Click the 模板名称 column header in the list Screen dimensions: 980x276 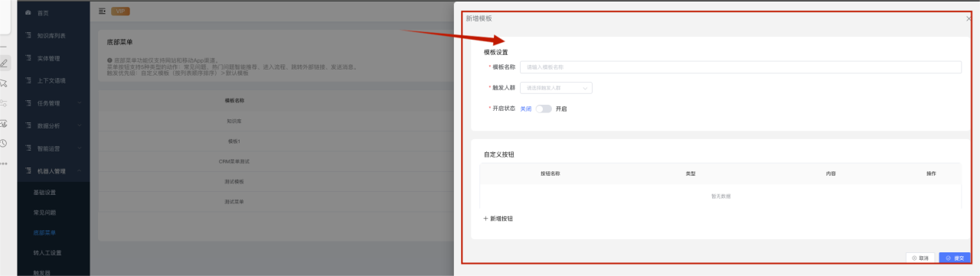(234, 100)
